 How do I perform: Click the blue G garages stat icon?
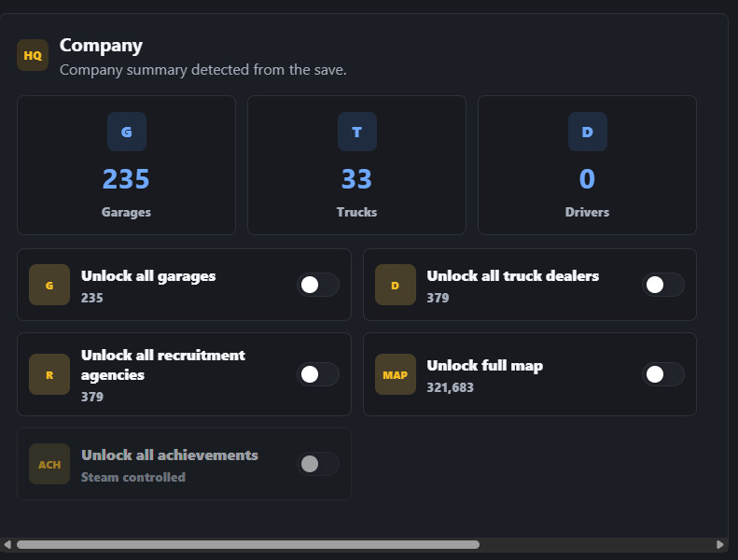pos(127,132)
